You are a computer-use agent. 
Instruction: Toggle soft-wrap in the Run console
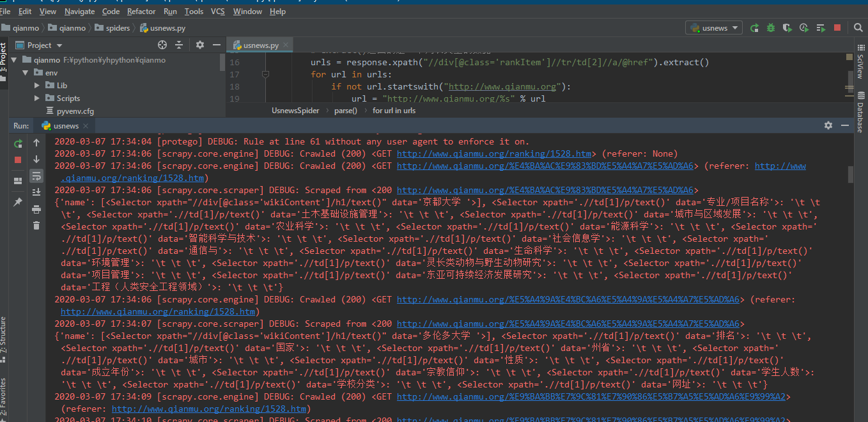coord(36,176)
